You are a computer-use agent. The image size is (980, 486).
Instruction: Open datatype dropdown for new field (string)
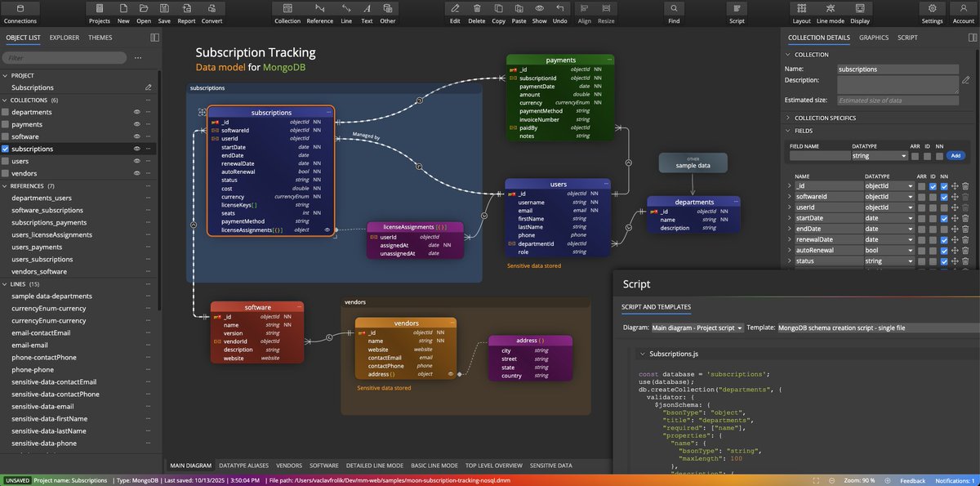pyautogui.click(x=880, y=156)
